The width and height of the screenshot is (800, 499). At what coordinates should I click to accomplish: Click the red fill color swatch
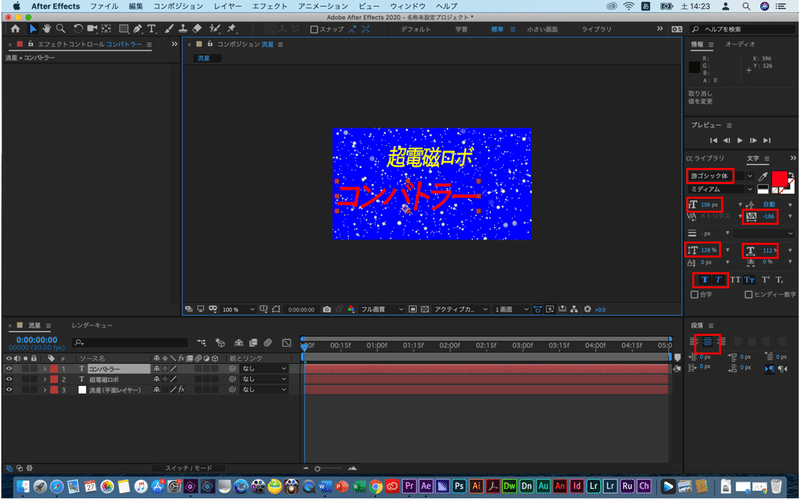779,178
